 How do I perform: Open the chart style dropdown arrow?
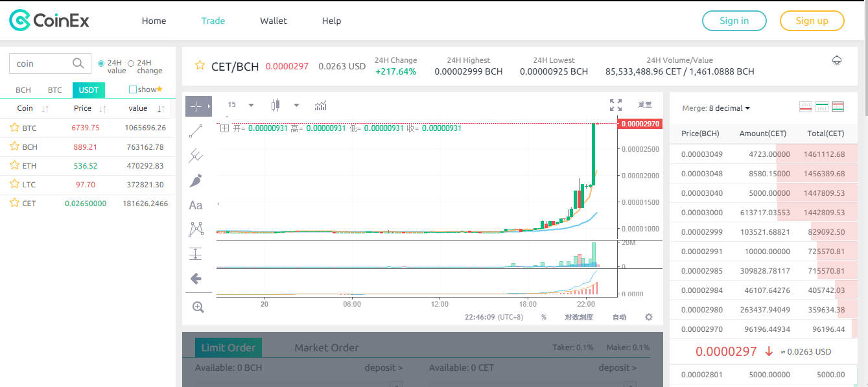coord(296,105)
